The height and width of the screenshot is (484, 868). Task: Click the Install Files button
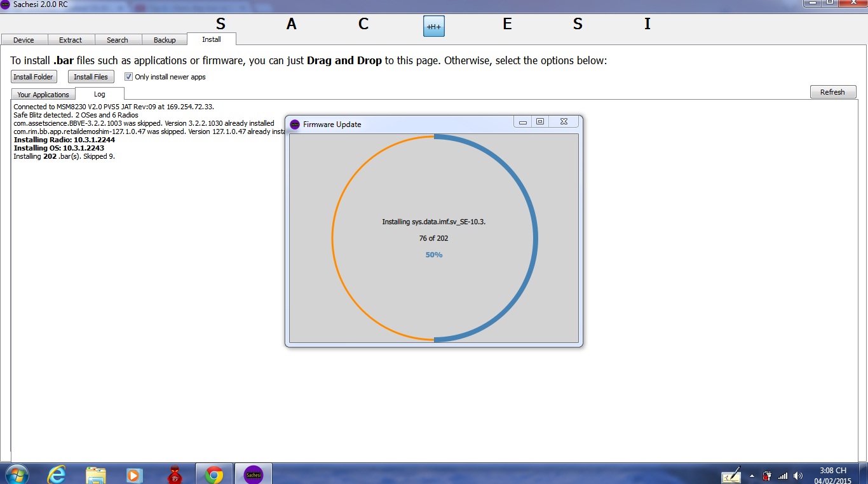coord(91,77)
